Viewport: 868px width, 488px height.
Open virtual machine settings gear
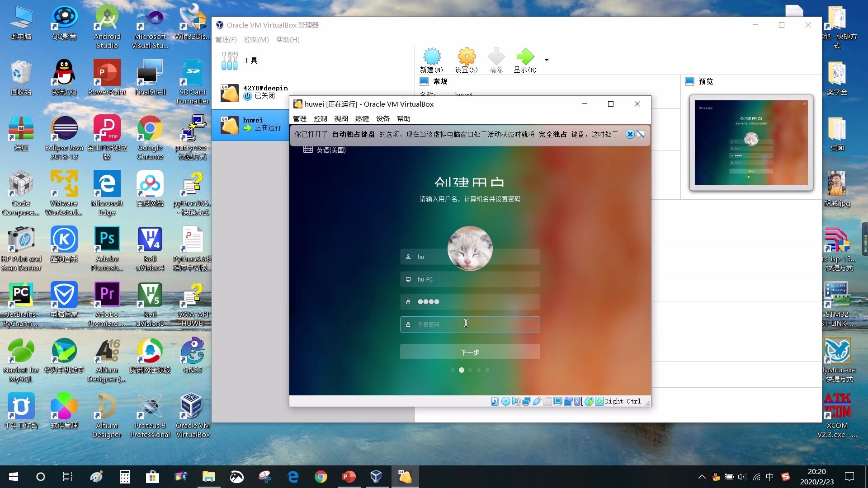467,59
